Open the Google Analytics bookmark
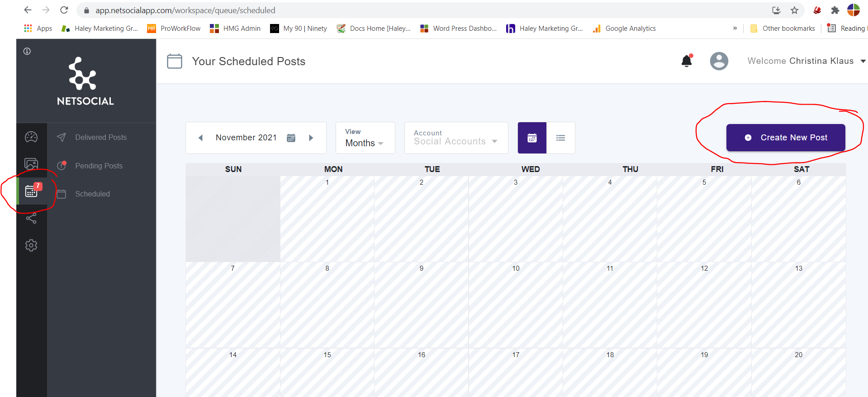Screen dimensions: 868x397 [624, 28]
